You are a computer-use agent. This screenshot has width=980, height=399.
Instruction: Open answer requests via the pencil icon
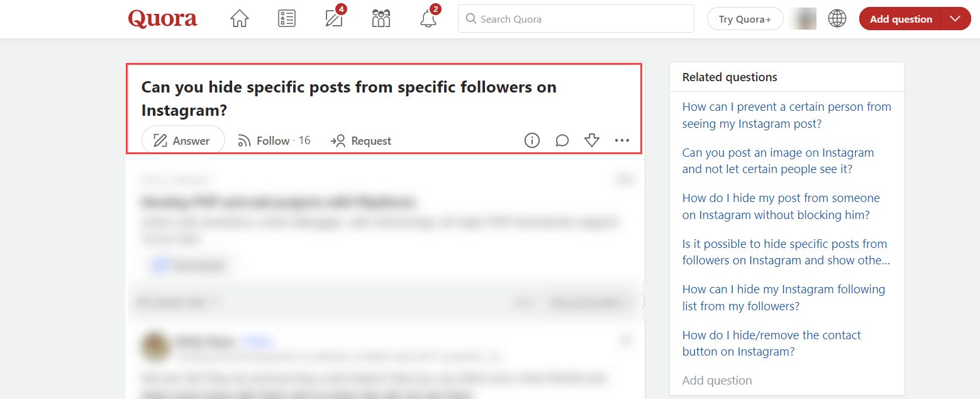[333, 19]
